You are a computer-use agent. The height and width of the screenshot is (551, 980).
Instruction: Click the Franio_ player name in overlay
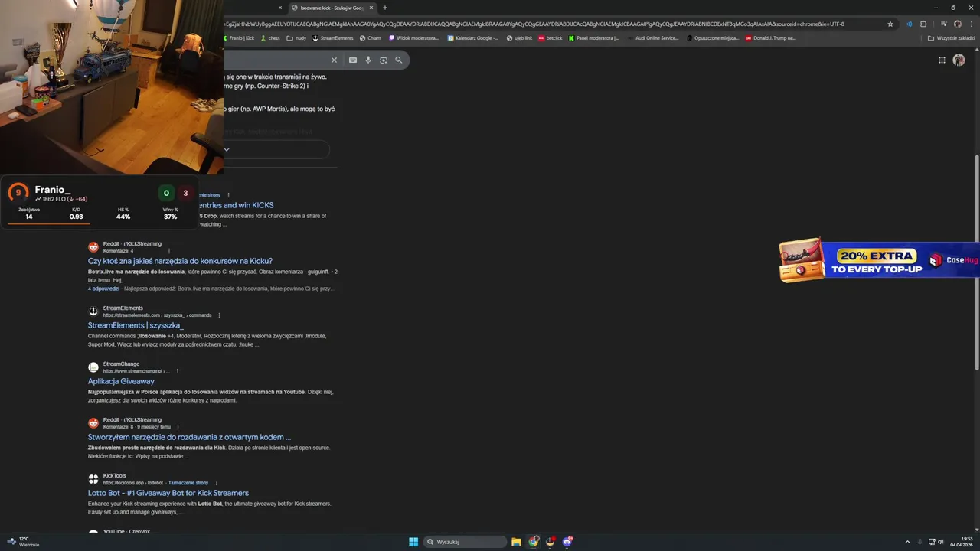click(x=53, y=190)
